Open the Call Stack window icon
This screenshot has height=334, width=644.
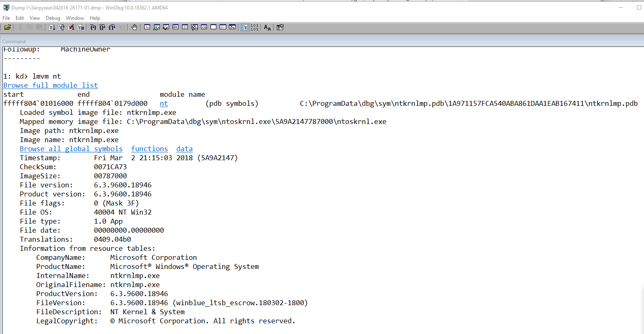(x=194, y=28)
